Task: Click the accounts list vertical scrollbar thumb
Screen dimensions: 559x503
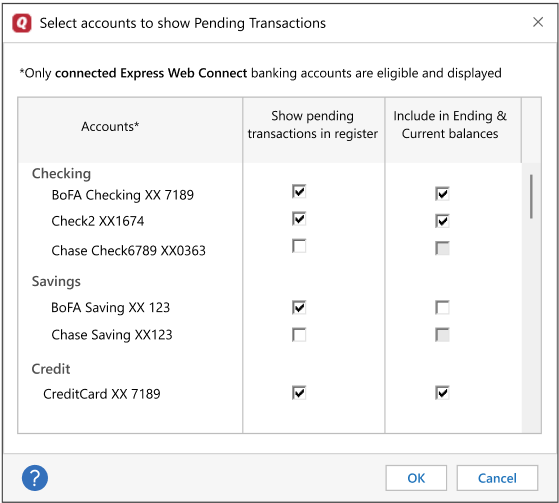Action: [531, 196]
